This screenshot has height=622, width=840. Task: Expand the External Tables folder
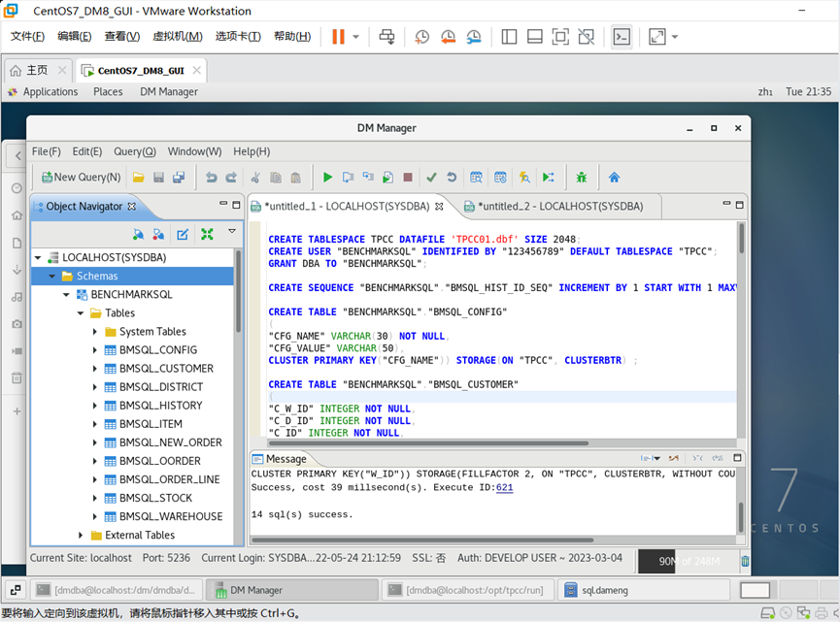pyautogui.click(x=82, y=535)
